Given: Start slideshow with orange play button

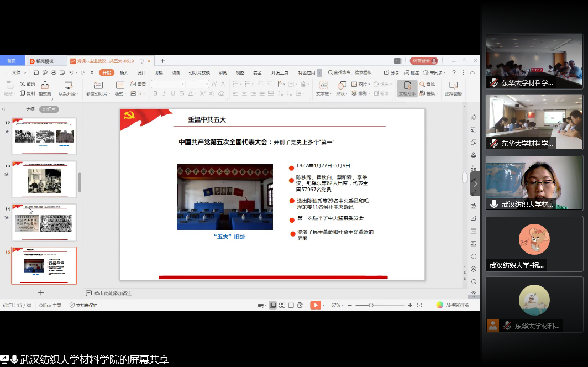Looking at the screenshot, I should (315, 305).
